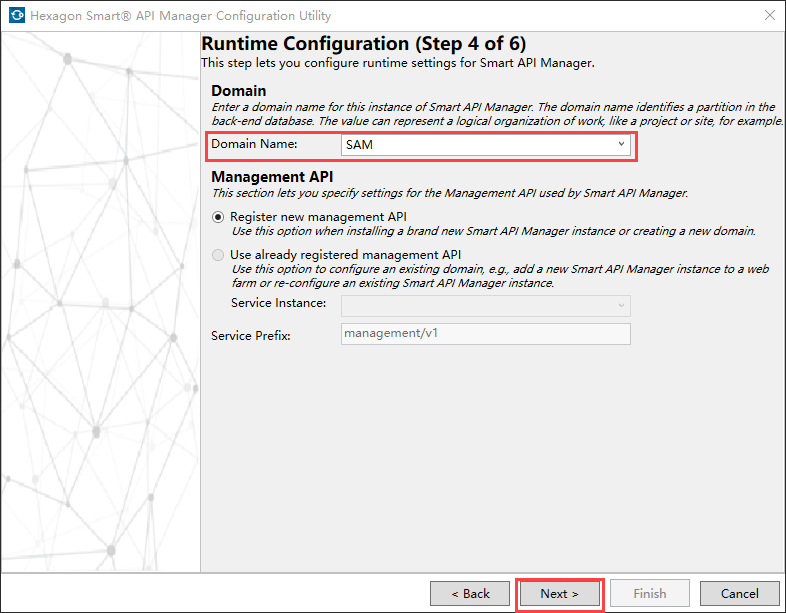Click the Service Instance label

coord(278,303)
